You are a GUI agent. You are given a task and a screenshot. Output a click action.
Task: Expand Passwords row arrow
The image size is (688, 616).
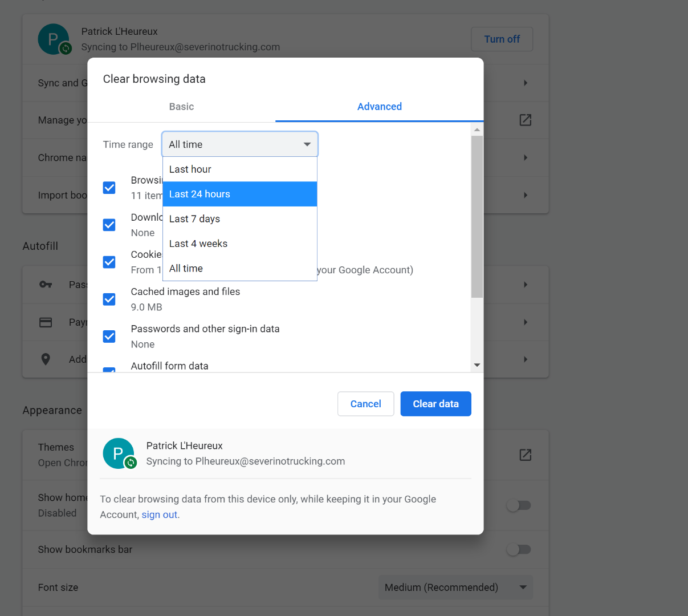click(526, 285)
